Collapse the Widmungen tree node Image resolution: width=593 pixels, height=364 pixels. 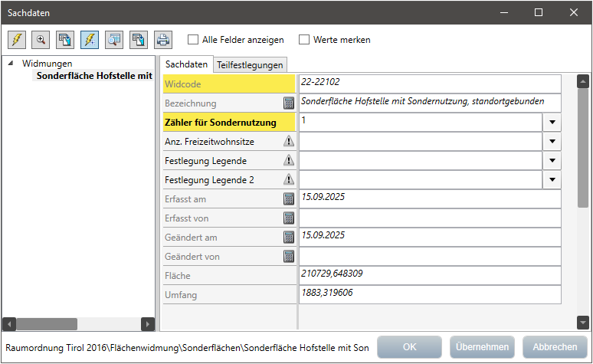pos(11,63)
